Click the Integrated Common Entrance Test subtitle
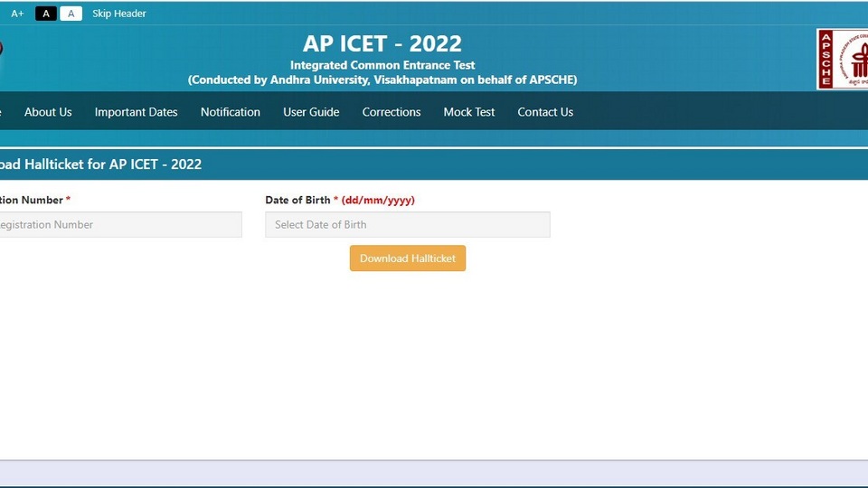This screenshot has width=868, height=488. (382, 65)
